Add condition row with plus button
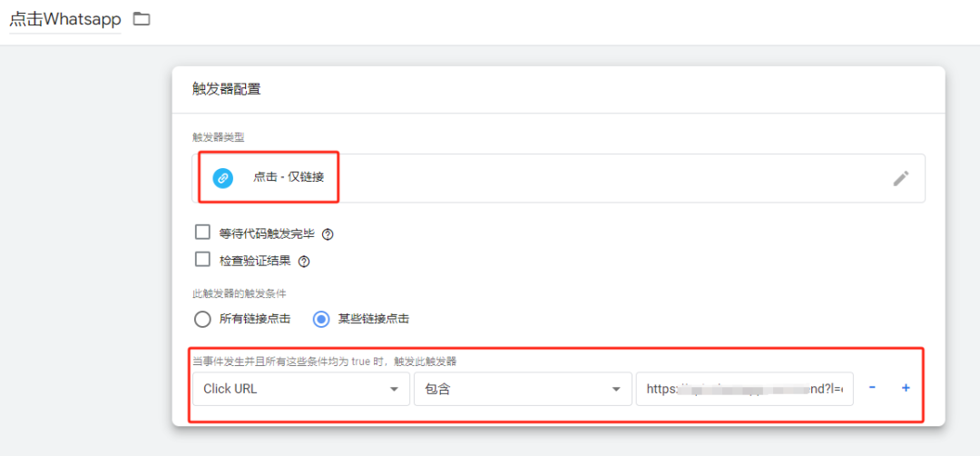This screenshot has height=456, width=980. [905, 388]
